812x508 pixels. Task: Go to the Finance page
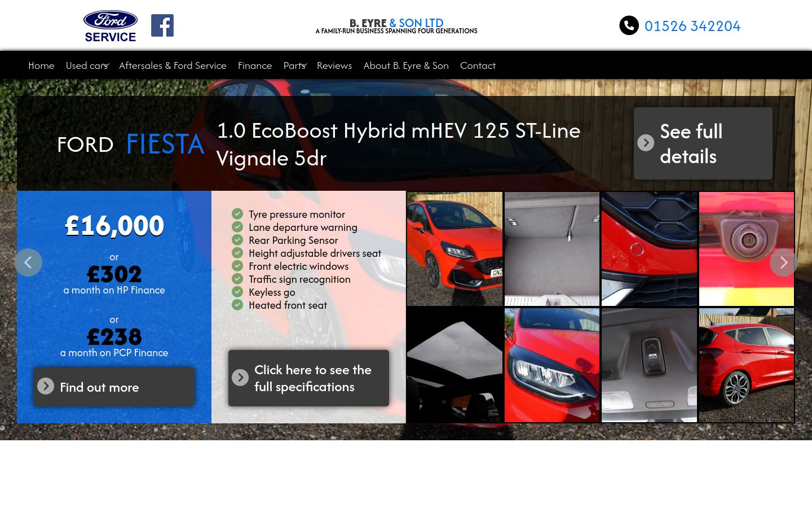(255, 65)
